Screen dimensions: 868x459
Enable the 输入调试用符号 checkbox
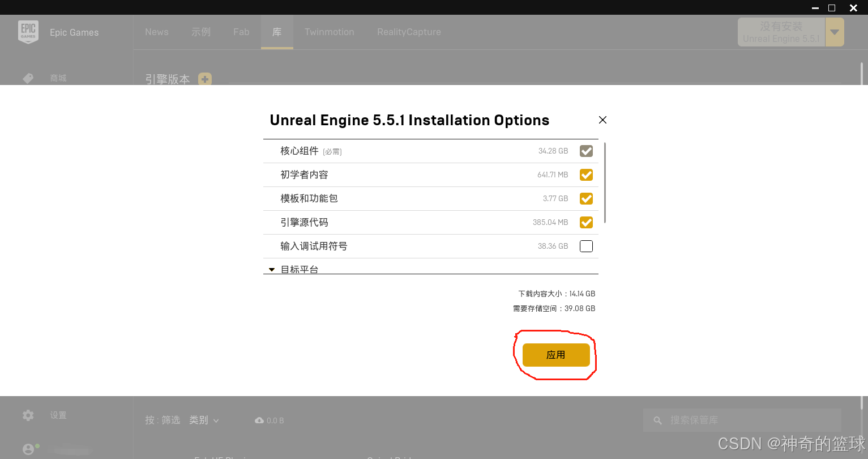pyautogui.click(x=586, y=246)
